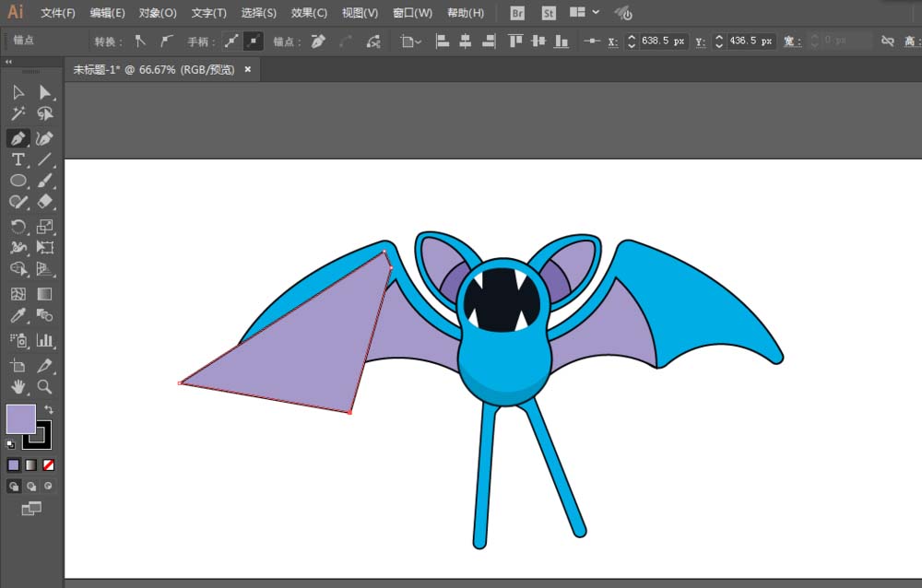
Task: Select the Gradient tool
Action: [x=44, y=294]
